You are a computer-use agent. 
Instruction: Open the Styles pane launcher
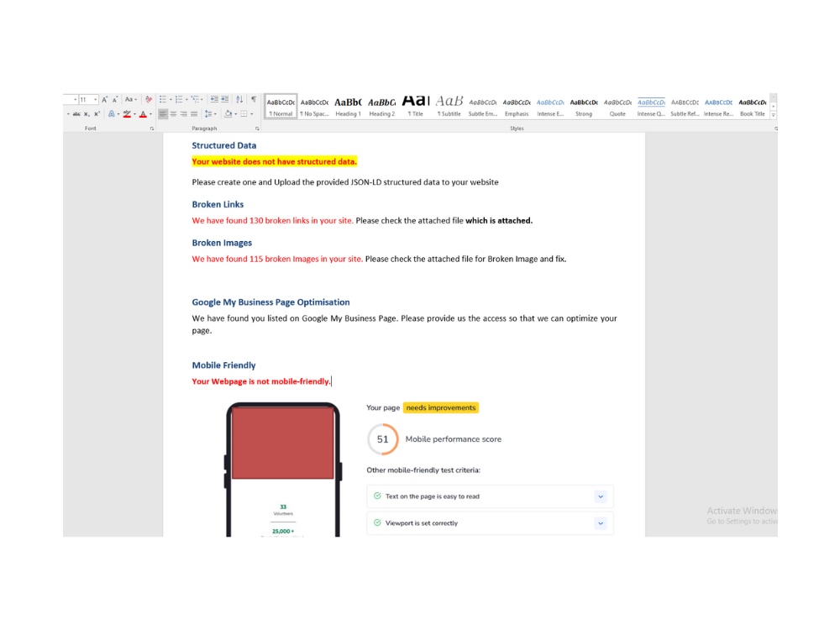point(775,129)
